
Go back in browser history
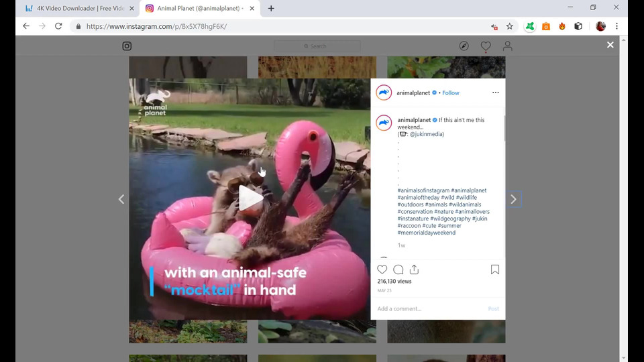[26, 26]
